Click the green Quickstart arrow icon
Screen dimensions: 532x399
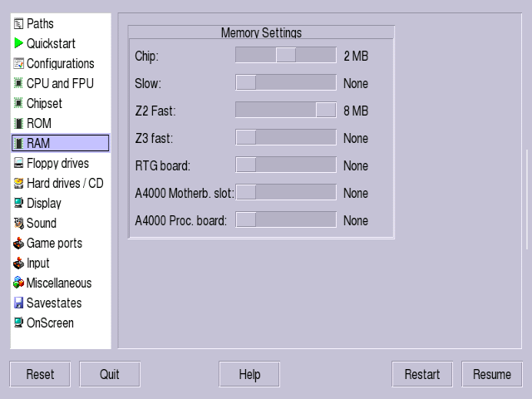[18, 43]
